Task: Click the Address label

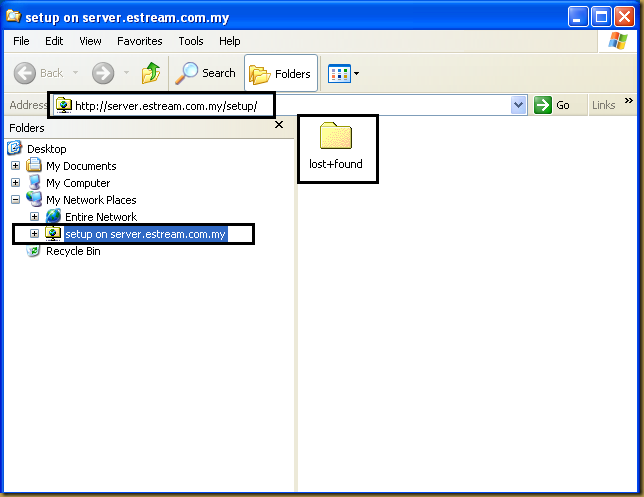Action: [28, 105]
